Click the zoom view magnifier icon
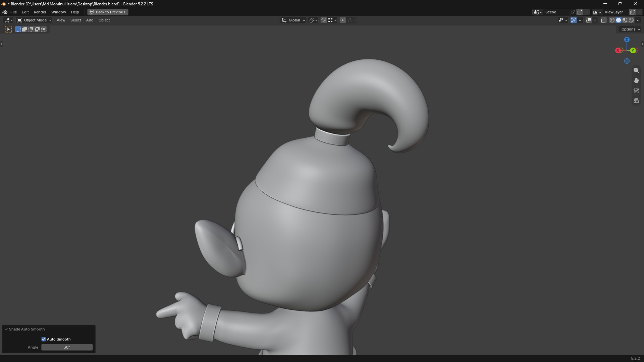 pos(636,70)
